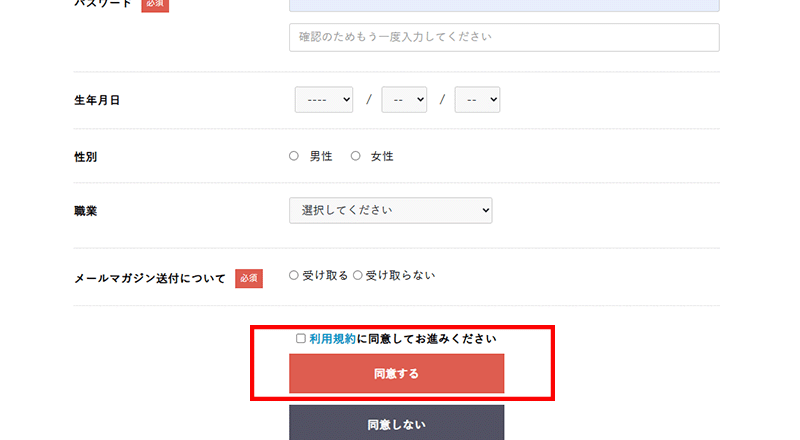Image resolution: width=800 pixels, height=440 pixels.
Task: Focus the password confirmation field
Action: [x=504, y=37]
